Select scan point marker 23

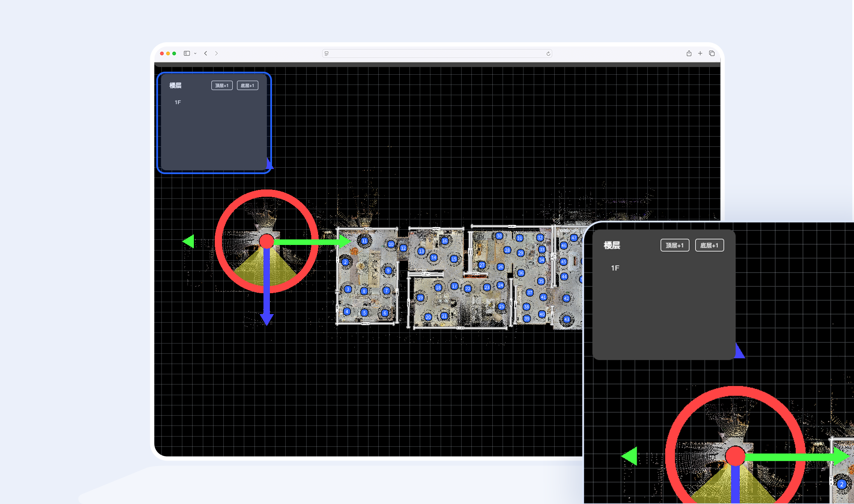point(487,287)
